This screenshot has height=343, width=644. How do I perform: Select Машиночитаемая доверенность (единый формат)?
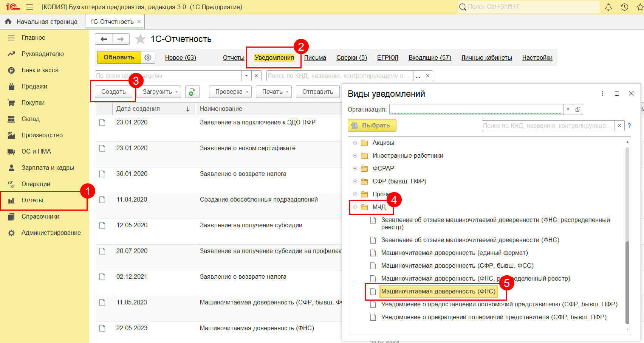(x=454, y=253)
